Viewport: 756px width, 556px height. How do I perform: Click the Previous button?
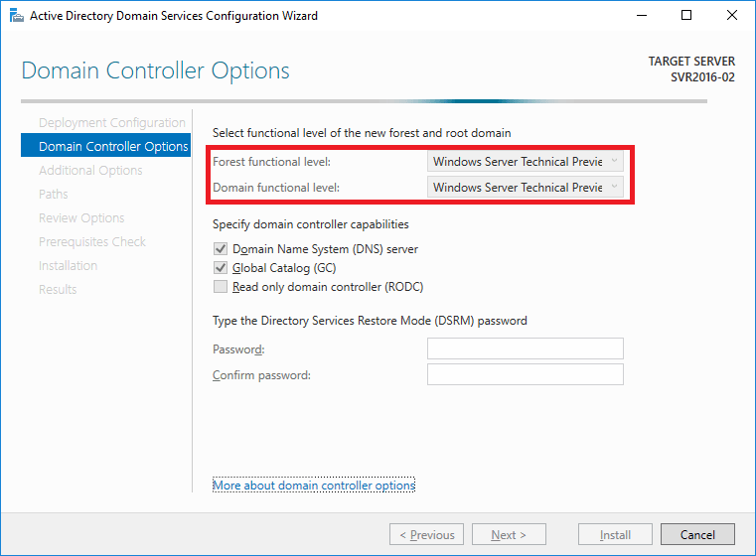pyautogui.click(x=427, y=534)
